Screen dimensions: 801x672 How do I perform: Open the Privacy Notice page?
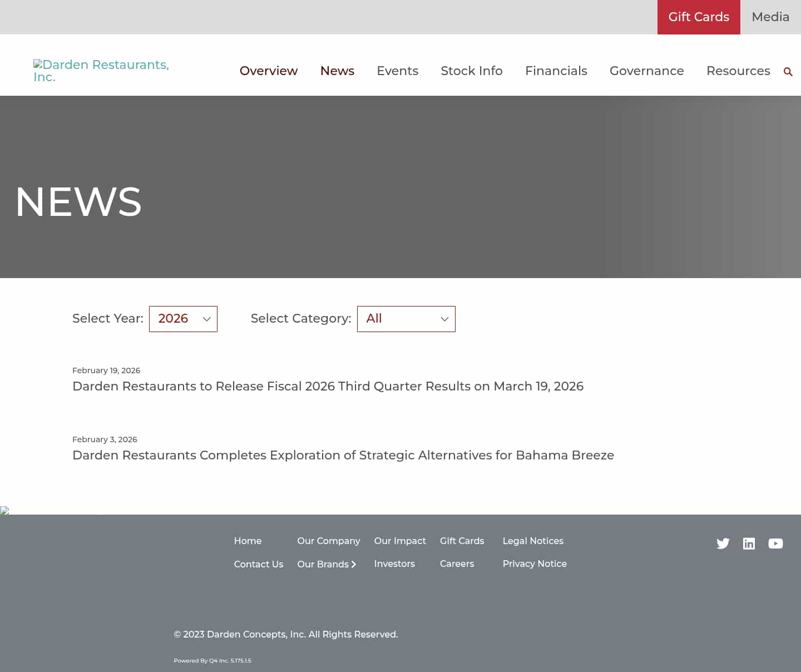pyautogui.click(x=534, y=564)
